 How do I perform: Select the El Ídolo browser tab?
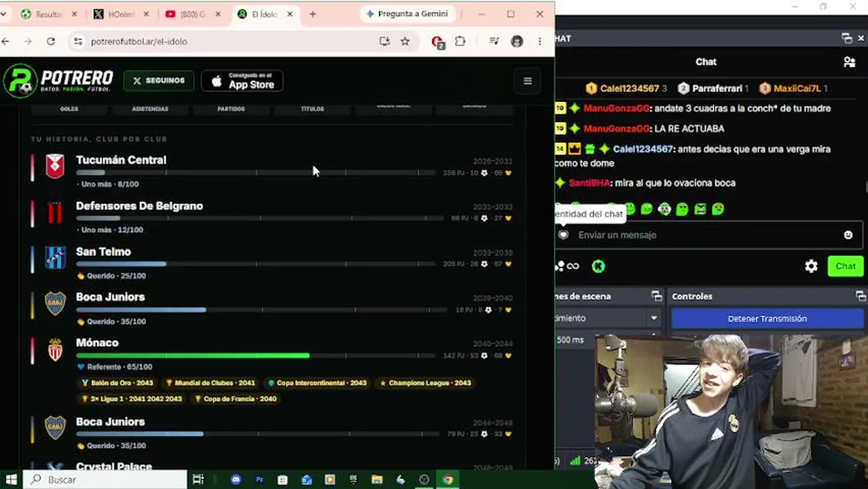pos(265,14)
